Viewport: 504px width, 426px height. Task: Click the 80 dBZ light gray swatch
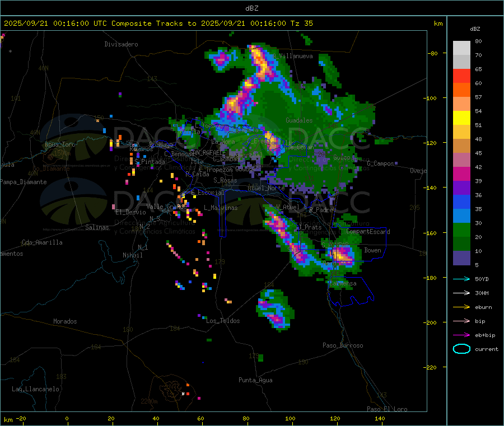[x=461, y=48]
